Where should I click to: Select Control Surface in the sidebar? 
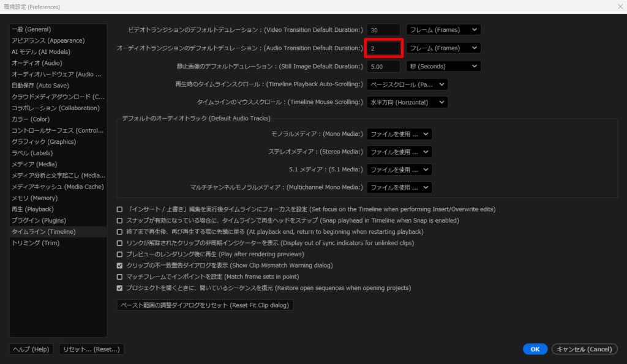[x=58, y=130]
